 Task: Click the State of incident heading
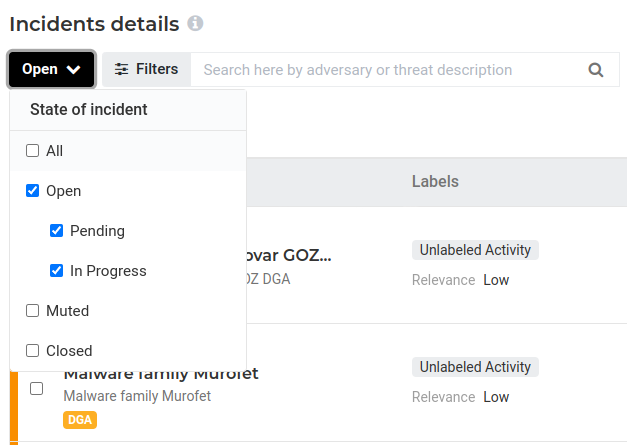89,110
